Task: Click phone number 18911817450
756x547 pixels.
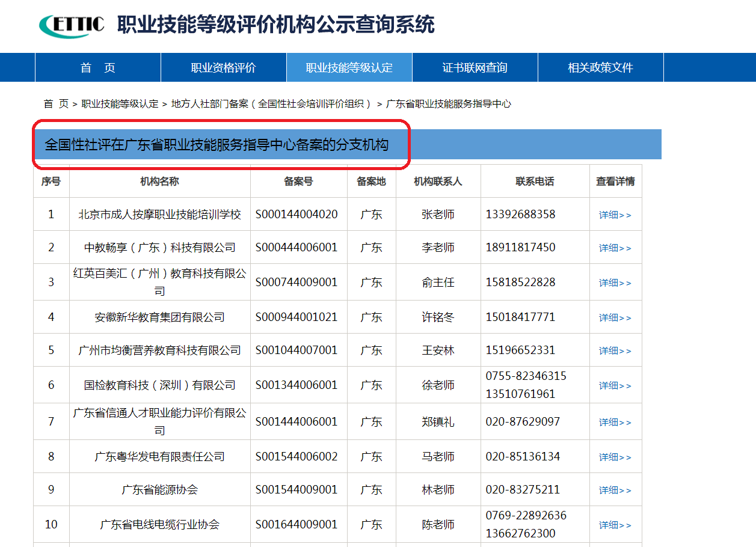Action: point(521,248)
